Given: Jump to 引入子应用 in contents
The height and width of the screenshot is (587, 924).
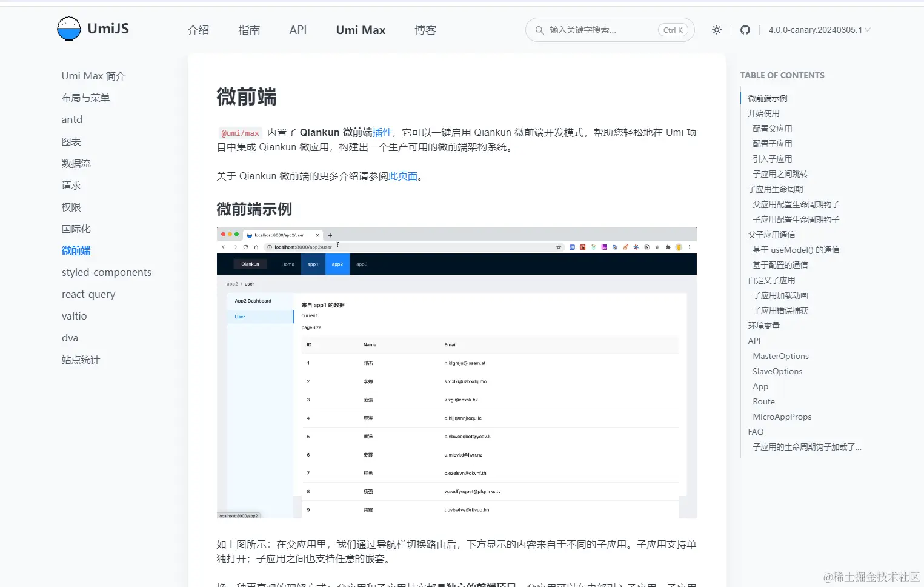Looking at the screenshot, I should [772, 159].
